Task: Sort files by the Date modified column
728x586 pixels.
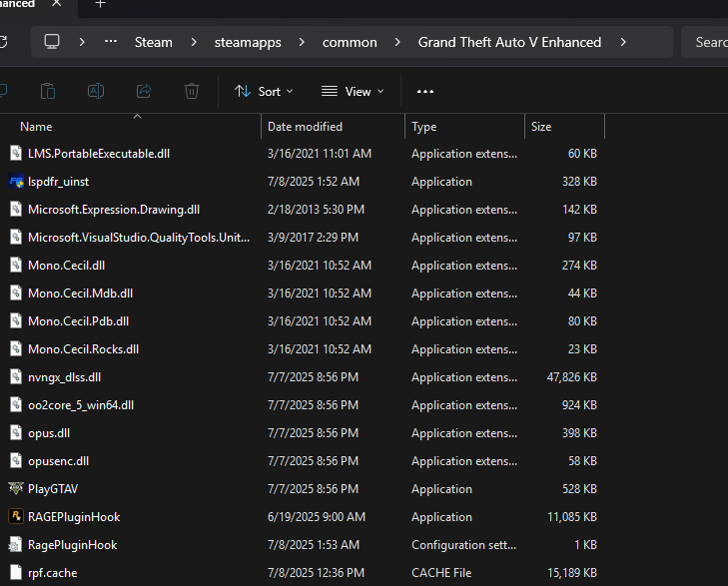Action: [x=305, y=127]
